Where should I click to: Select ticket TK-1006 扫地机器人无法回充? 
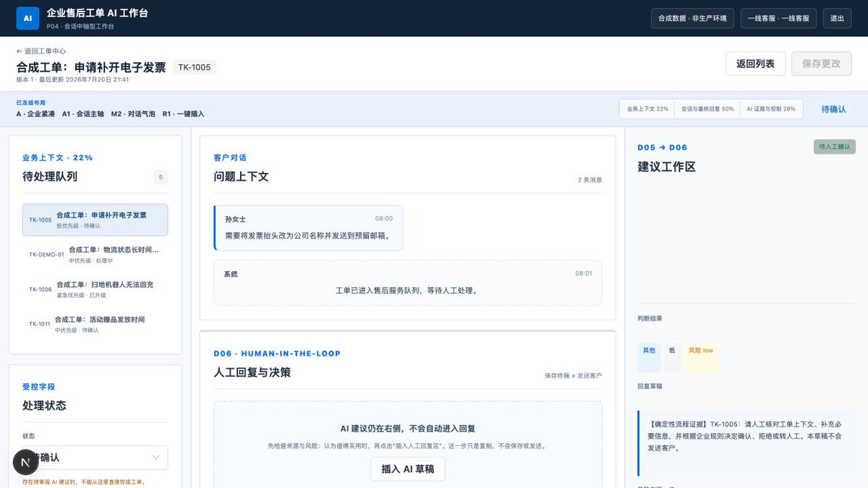pos(95,289)
